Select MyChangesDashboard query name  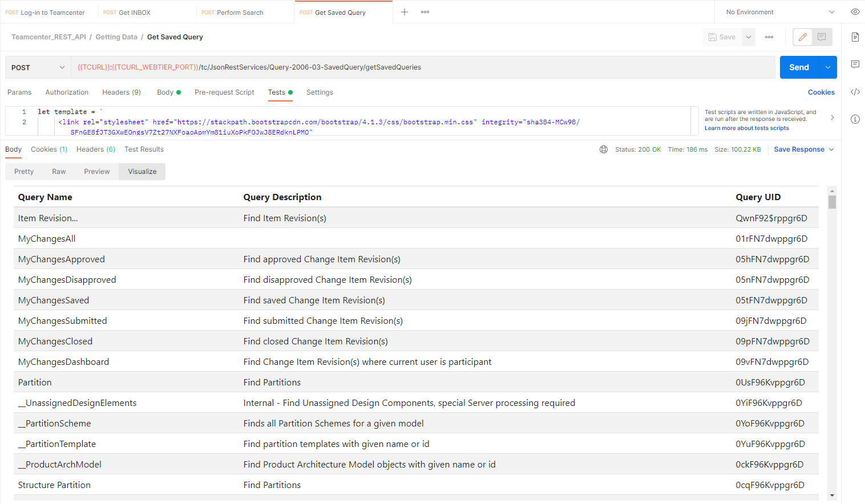click(x=63, y=362)
